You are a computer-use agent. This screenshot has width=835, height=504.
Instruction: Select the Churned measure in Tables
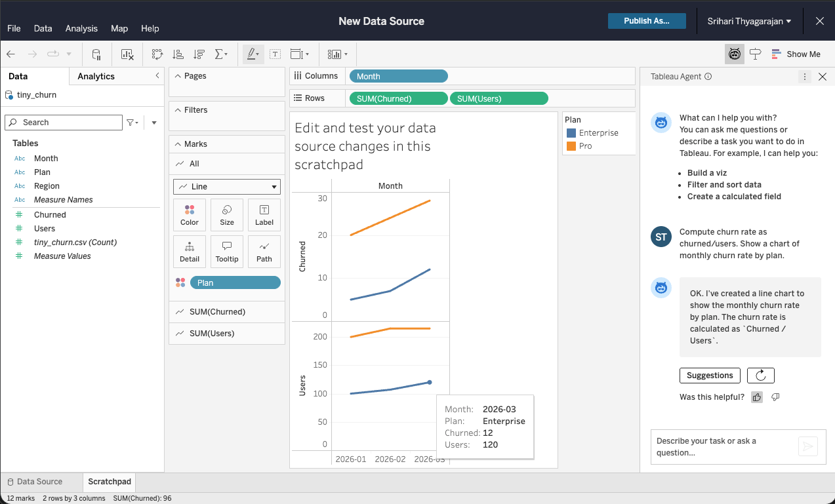(50, 215)
